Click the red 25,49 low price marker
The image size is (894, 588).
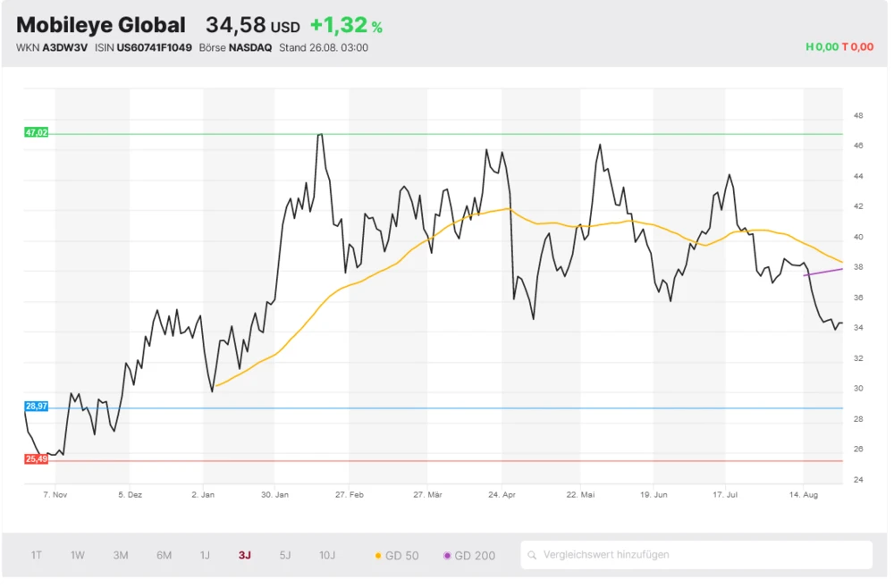click(37, 459)
